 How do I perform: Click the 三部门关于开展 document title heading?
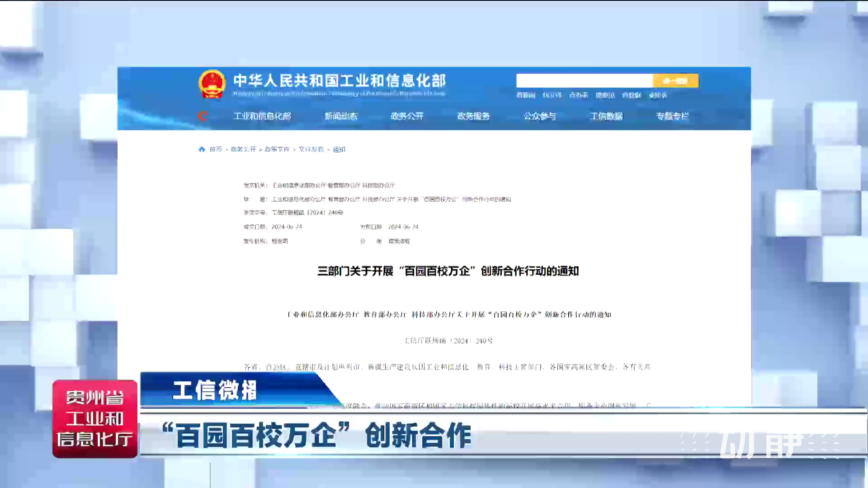point(448,271)
